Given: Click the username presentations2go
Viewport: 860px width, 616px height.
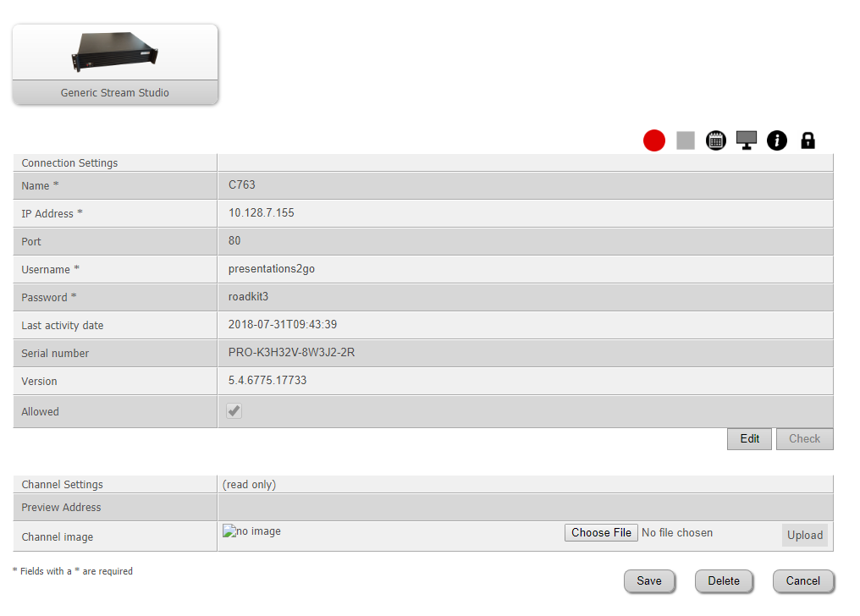Looking at the screenshot, I should click(x=272, y=268).
